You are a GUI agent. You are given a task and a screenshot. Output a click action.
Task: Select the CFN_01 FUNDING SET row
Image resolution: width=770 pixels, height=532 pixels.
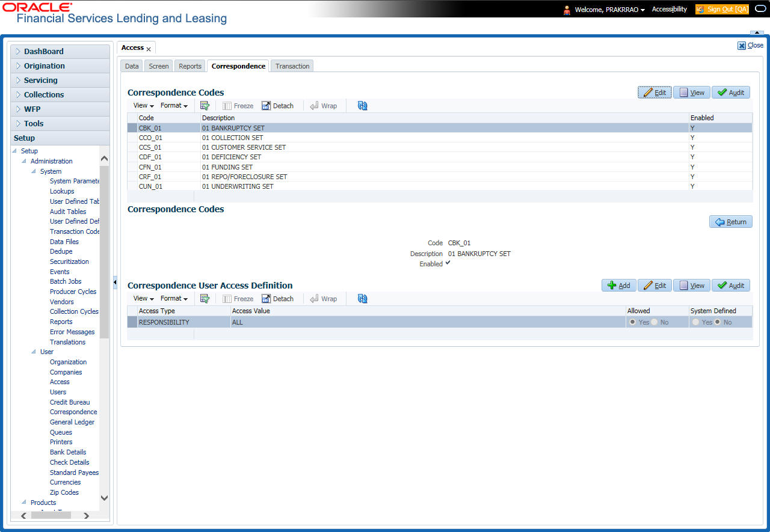pyautogui.click(x=440, y=167)
